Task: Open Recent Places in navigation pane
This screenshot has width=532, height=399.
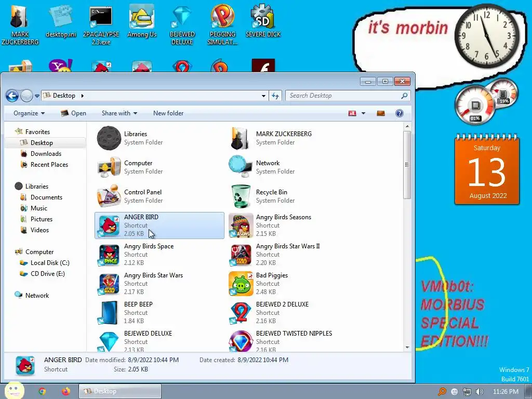Action: pyautogui.click(x=49, y=165)
